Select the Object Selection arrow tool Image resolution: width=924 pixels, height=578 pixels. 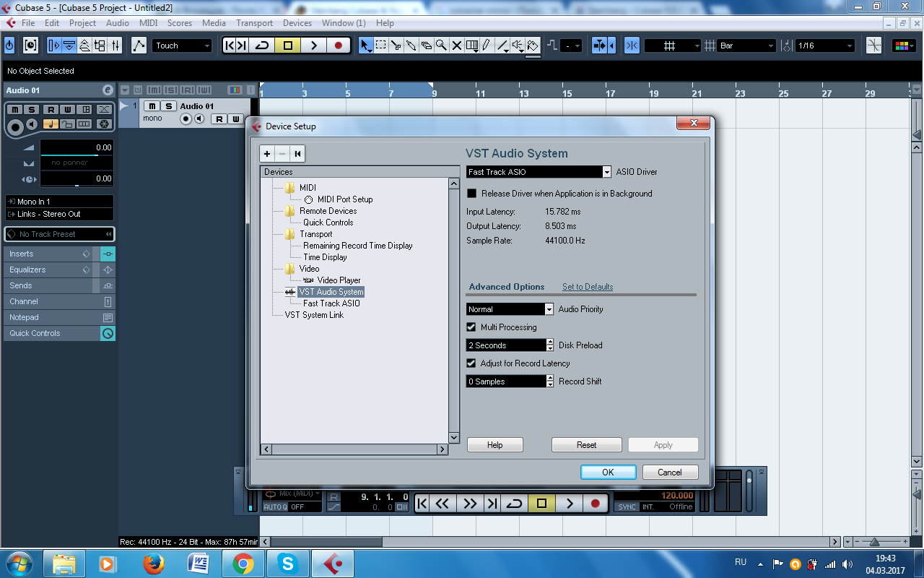click(366, 46)
